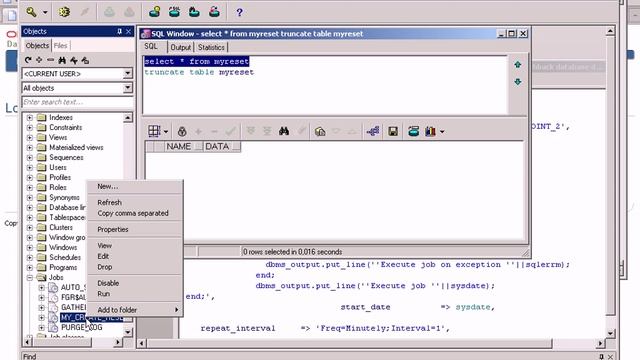Click the linked query icon in results toolbar
Screen dimensions: 640x360
(x=373, y=131)
